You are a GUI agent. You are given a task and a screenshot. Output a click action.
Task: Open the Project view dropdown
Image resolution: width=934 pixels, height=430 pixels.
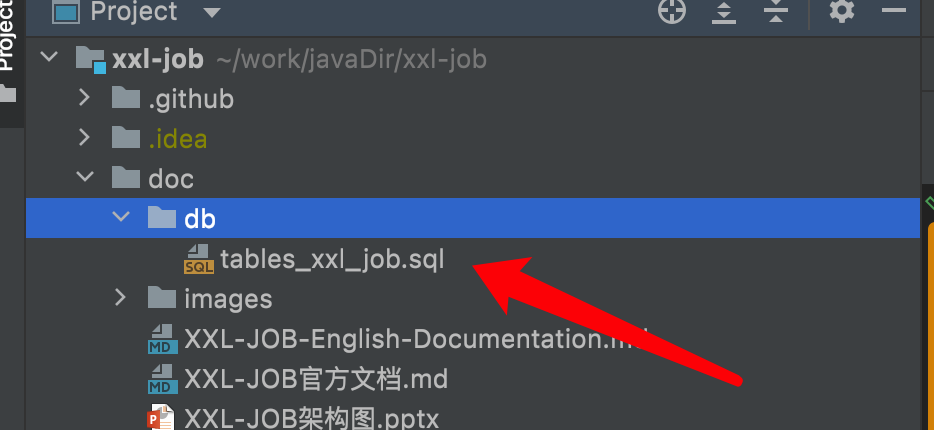pos(211,13)
